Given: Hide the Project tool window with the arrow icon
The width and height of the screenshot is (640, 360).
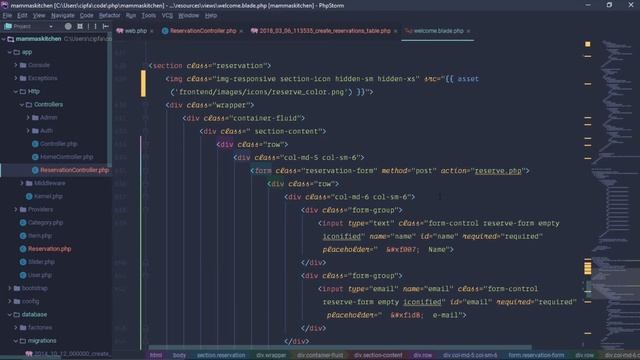Looking at the screenshot, I should pos(106,26).
